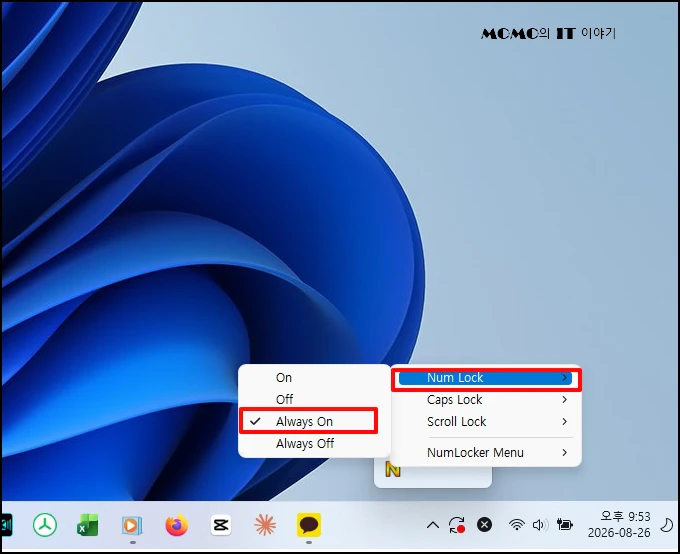The image size is (680, 554).
Task: Open the orange starburst taskbar app
Action: (265, 525)
